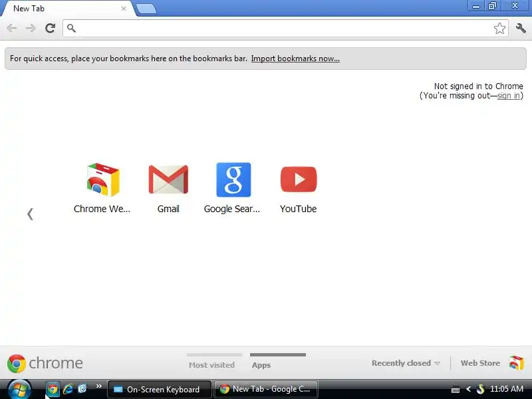Open the Chrome wrench menu
Screen dimensions: 532x399
(521, 28)
